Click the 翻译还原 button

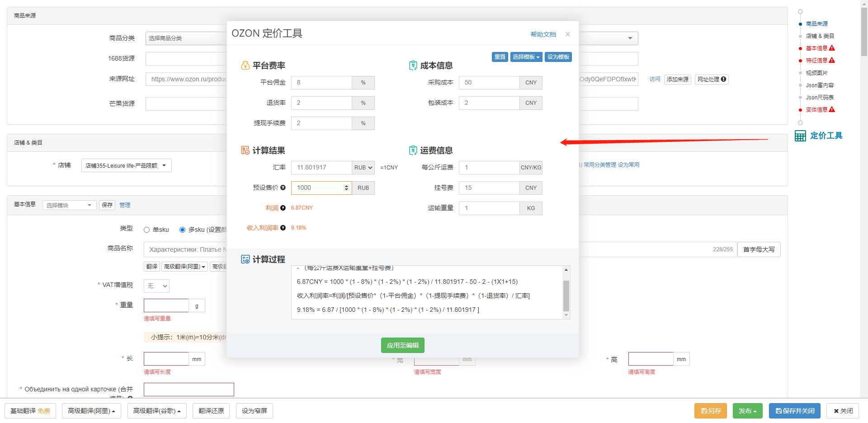[x=211, y=411]
